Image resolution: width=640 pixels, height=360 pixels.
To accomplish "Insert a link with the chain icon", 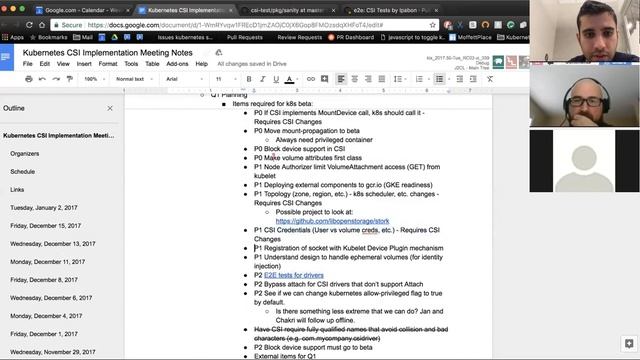I will pyautogui.click(x=311, y=79).
